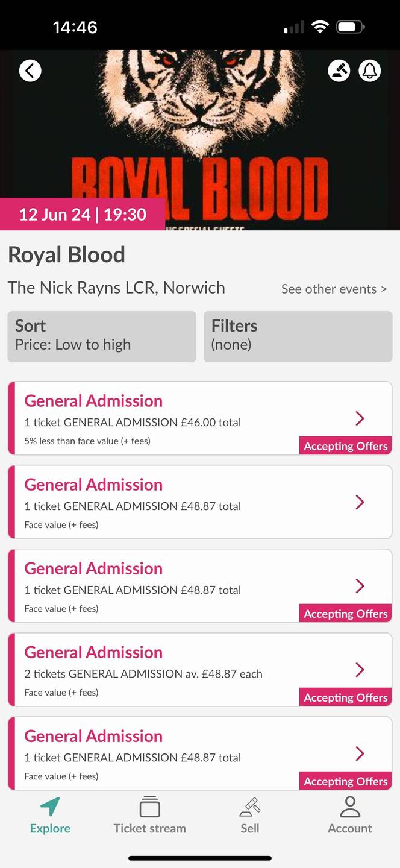
Task: Tap the notification bell icon
Action: [x=370, y=71]
